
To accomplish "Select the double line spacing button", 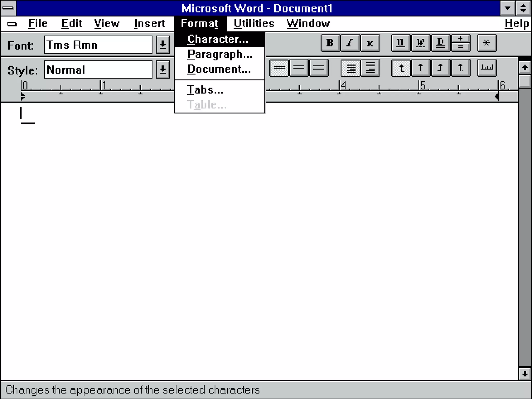I will [x=319, y=68].
